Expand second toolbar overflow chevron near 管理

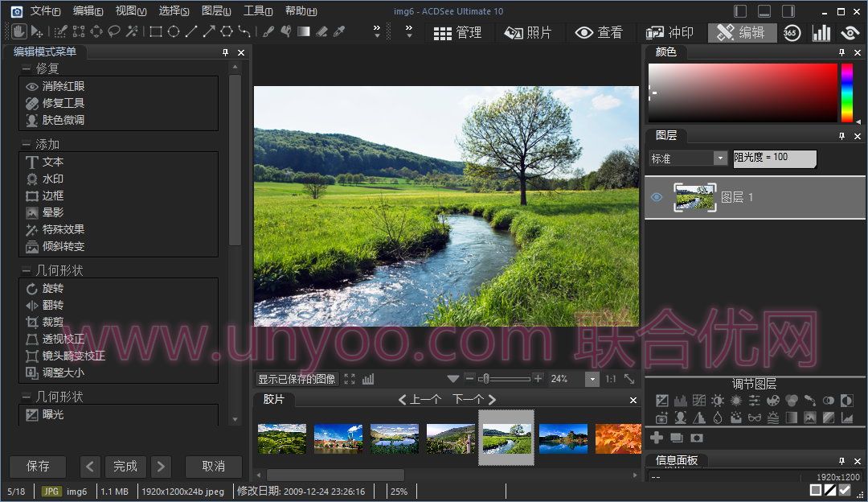pos(409,31)
